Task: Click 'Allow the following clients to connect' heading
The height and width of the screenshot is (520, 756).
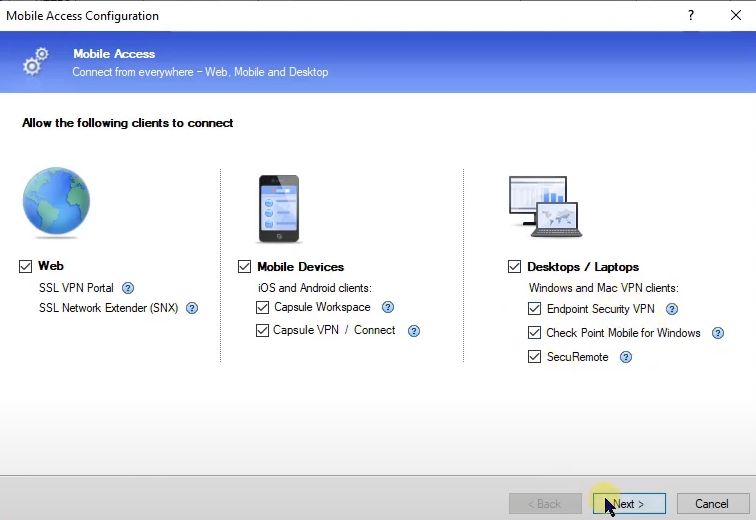Action: pyautogui.click(x=128, y=123)
